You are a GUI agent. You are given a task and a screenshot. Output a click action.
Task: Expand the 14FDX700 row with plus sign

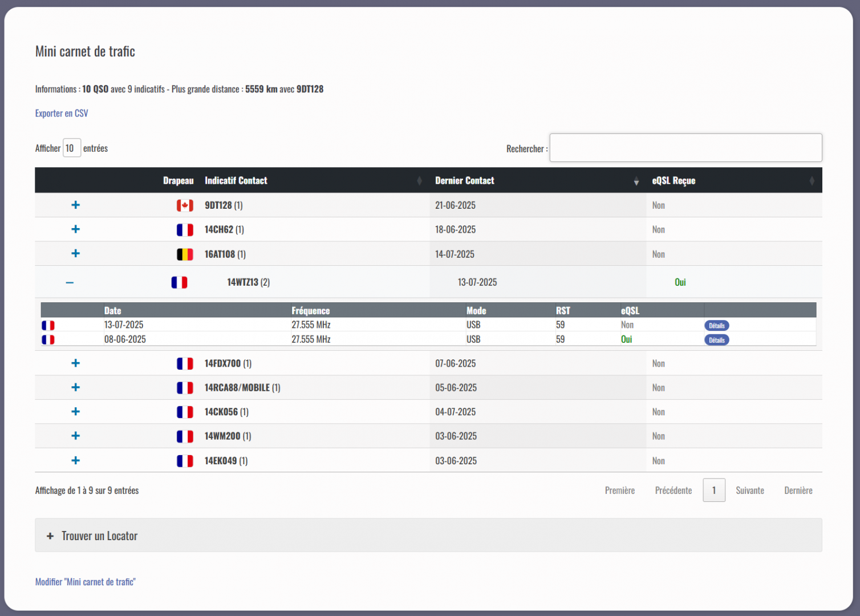[x=75, y=363]
